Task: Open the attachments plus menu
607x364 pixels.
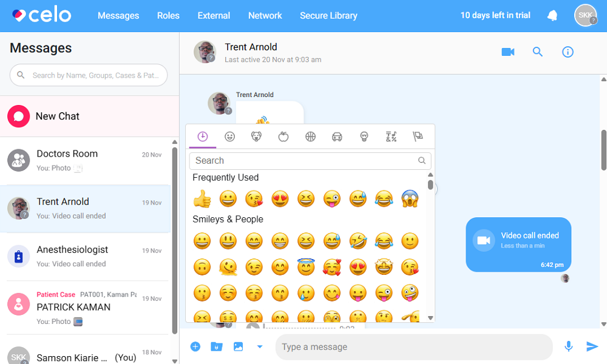Action: [x=195, y=346]
